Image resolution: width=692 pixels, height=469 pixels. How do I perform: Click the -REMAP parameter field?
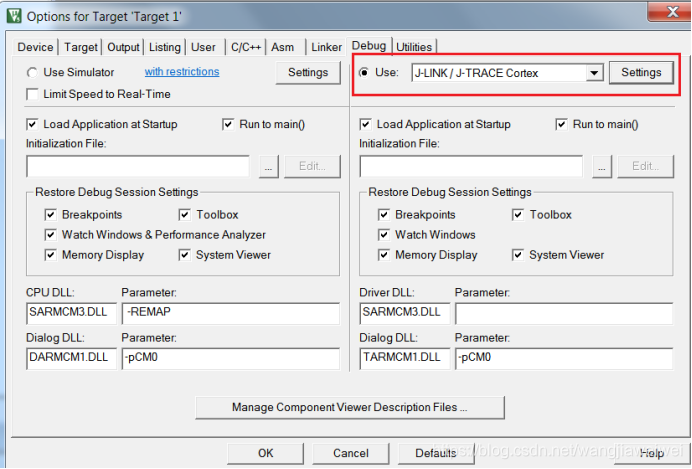click(231, 313)
